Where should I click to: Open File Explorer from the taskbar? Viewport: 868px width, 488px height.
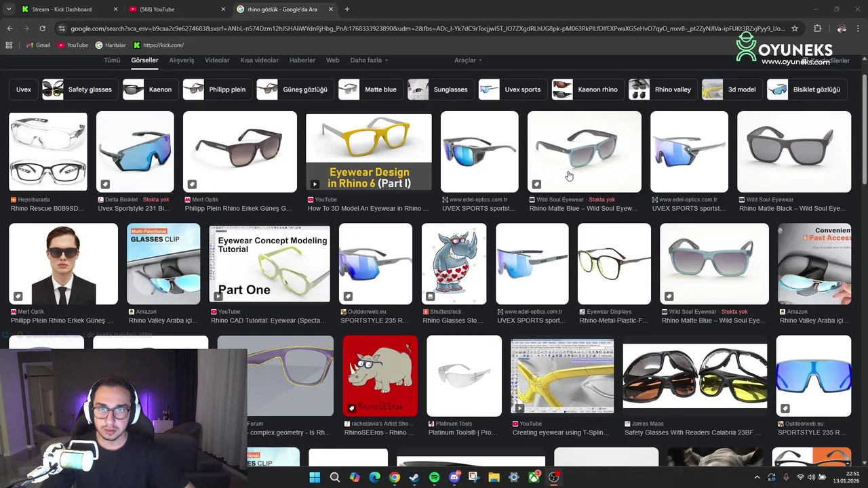(x=494, y=477)
